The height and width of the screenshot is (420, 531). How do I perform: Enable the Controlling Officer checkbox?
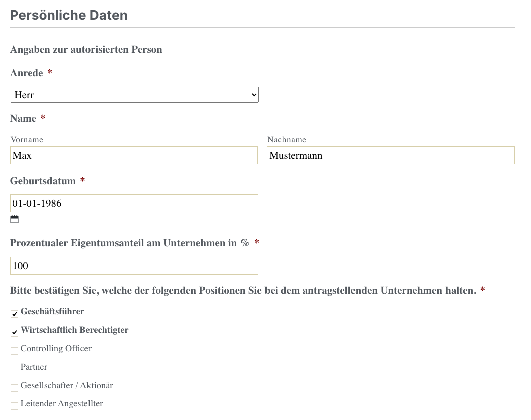coord(15,351)
